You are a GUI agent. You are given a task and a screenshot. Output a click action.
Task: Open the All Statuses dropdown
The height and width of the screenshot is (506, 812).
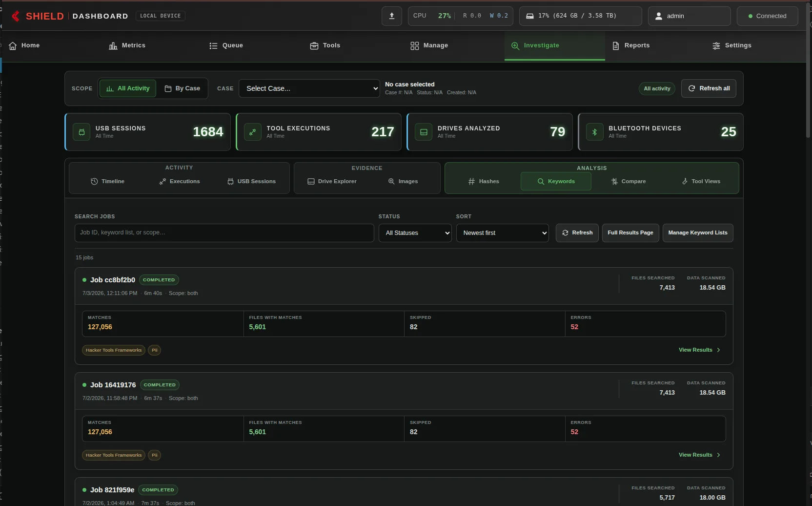415,233
